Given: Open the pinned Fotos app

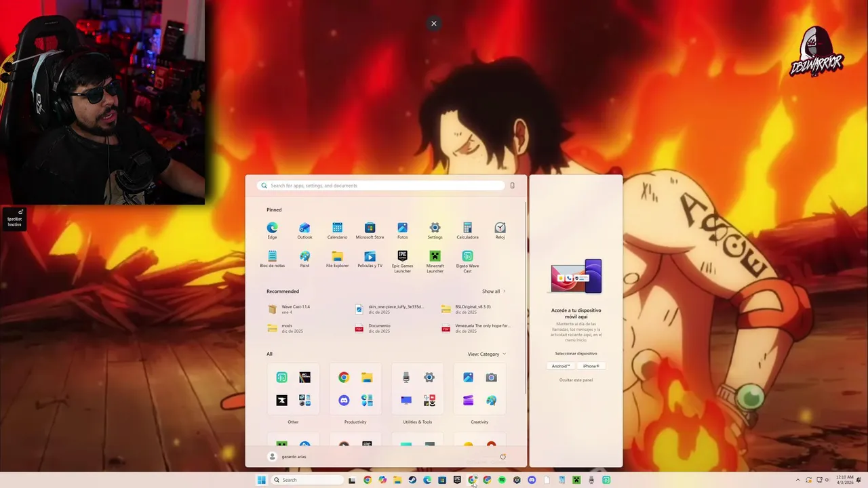Looking at the screenshot, I should tap(402, 230).
